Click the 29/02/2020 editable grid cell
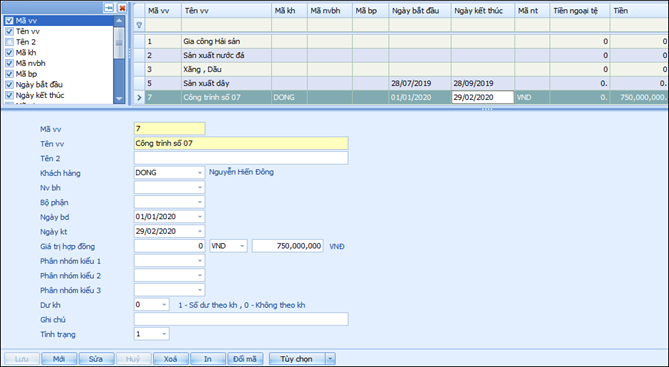Screen dimensions: 669x367 pyautogui.click(x=483, y=97)
